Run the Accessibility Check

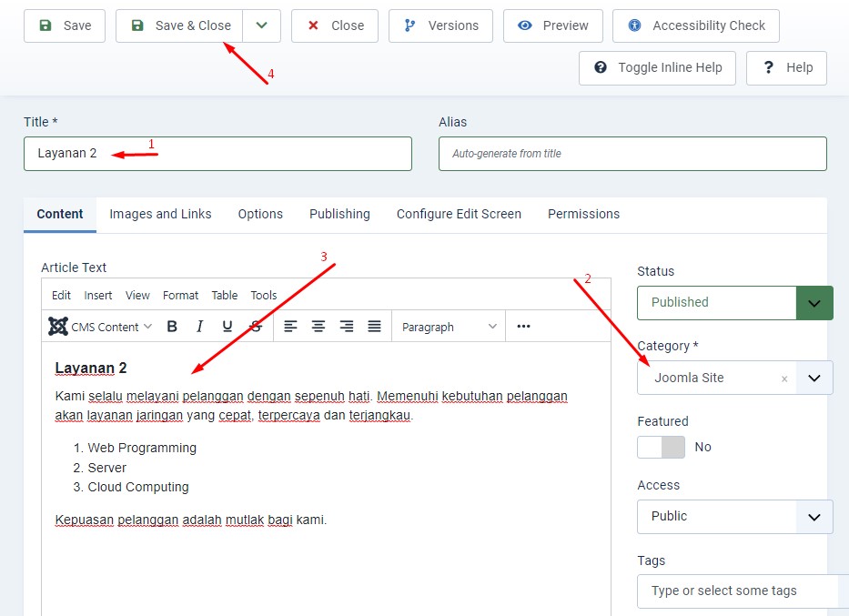[x=696, y=25]
